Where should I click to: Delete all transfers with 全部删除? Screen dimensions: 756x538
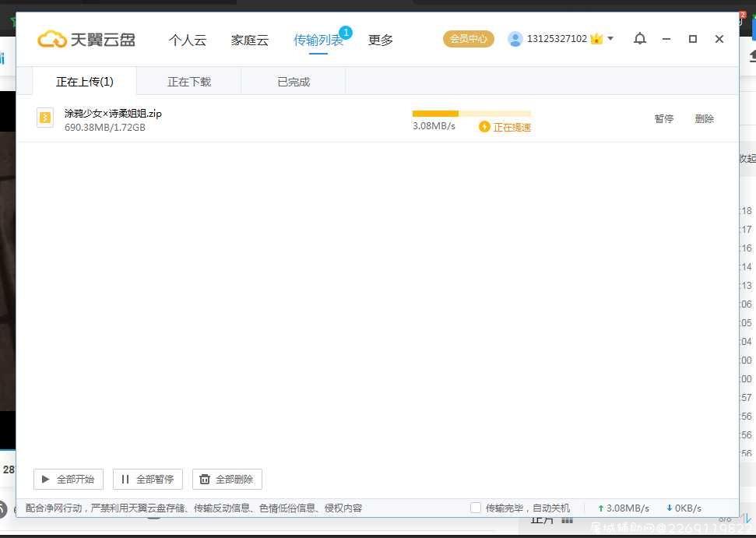[227, 479]
